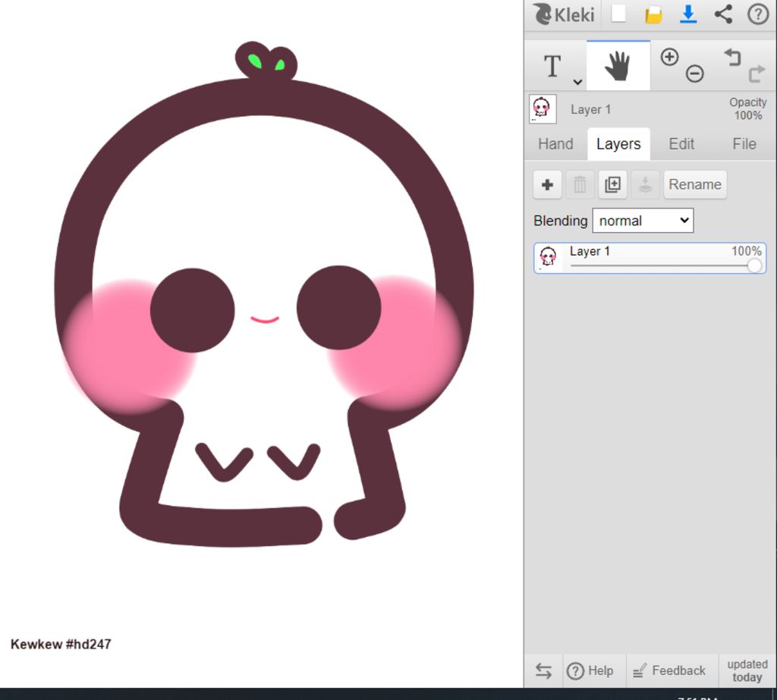Select Layer 1 in the layer list
Screen dimensions: 777x700
pos(650,258)
